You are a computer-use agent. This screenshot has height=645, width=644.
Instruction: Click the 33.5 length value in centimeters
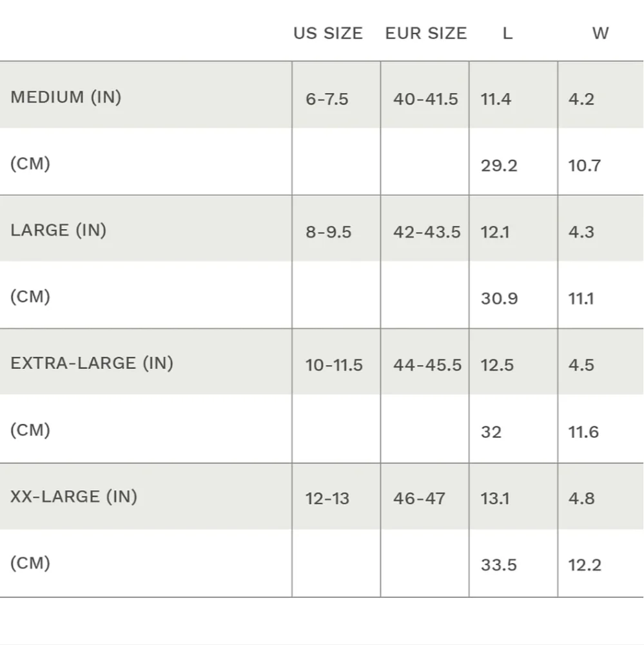pos(499,565)
